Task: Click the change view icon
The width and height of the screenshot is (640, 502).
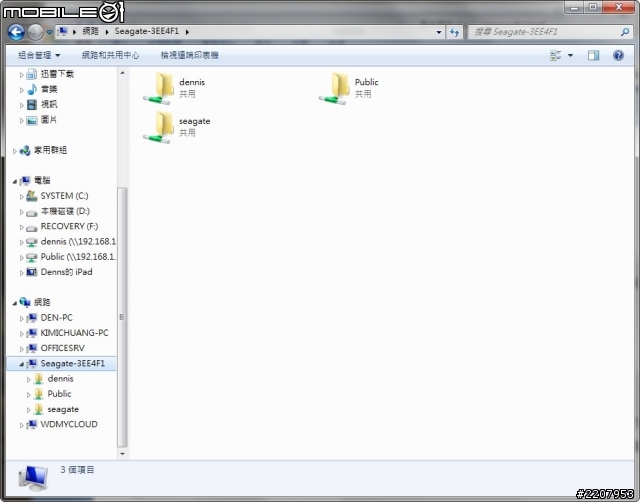Action: point(556,55)
